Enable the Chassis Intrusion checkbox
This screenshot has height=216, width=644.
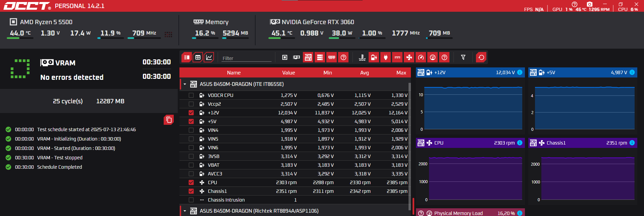click(x=191, y=200)
